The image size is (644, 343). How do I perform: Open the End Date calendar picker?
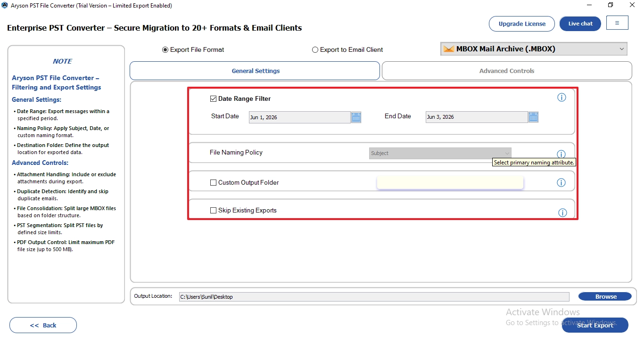533,117
